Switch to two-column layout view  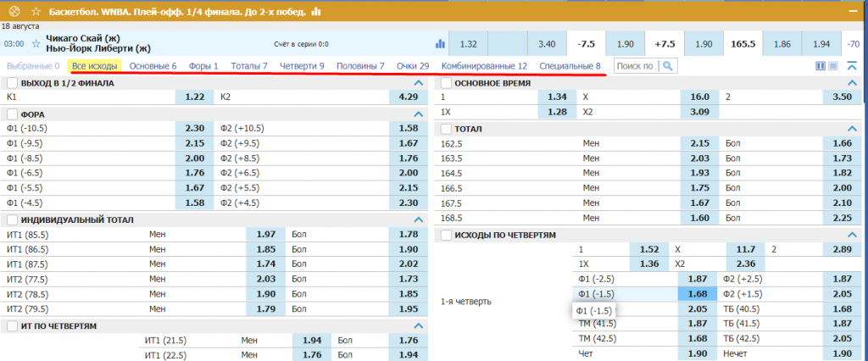[820, 66]
